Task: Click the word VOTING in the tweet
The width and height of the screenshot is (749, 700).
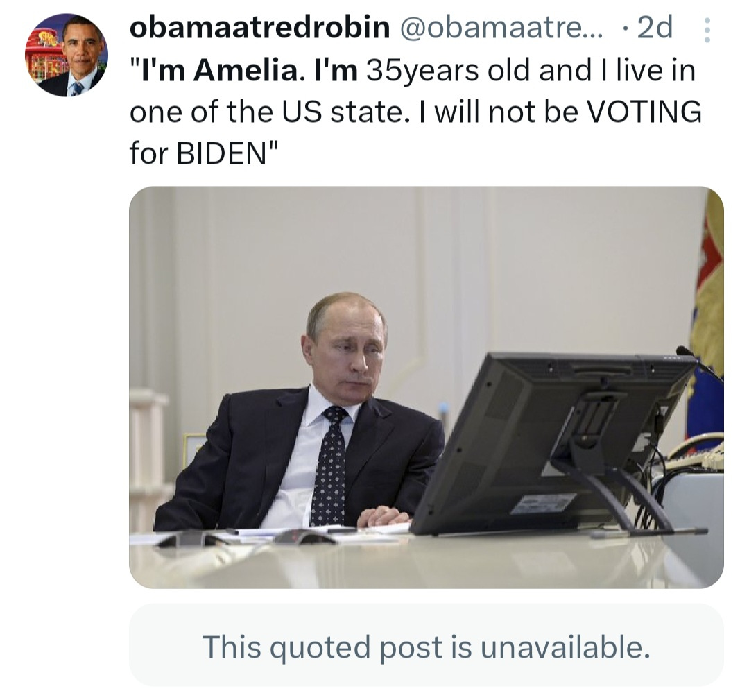Action: coord(644,111)
